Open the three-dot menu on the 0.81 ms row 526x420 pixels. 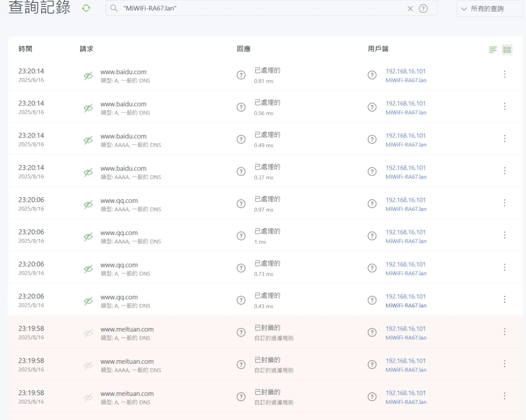click(505, 74)
